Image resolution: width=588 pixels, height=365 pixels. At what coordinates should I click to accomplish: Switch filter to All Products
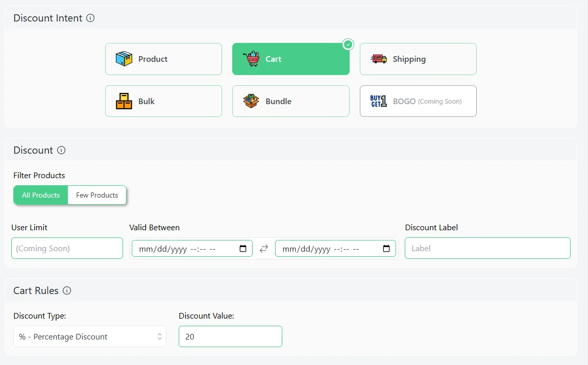coord(41,195)
